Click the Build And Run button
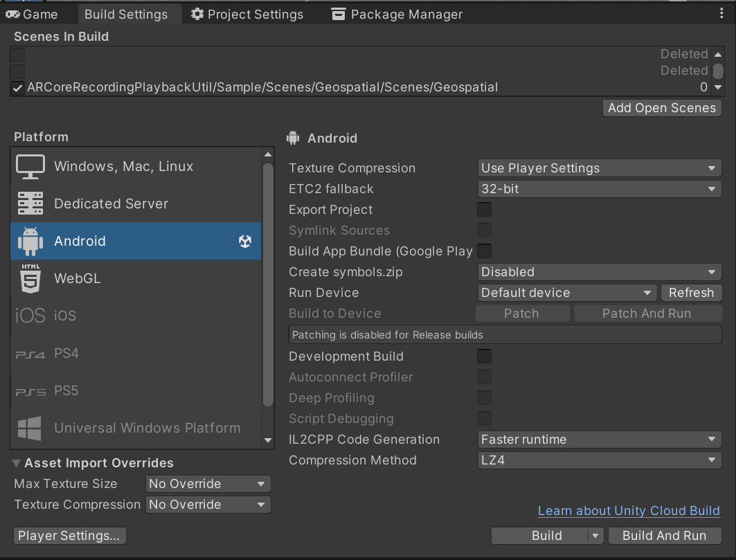This screenshot has width=736, height=560. pyautogui.click(x=665, y=536)
